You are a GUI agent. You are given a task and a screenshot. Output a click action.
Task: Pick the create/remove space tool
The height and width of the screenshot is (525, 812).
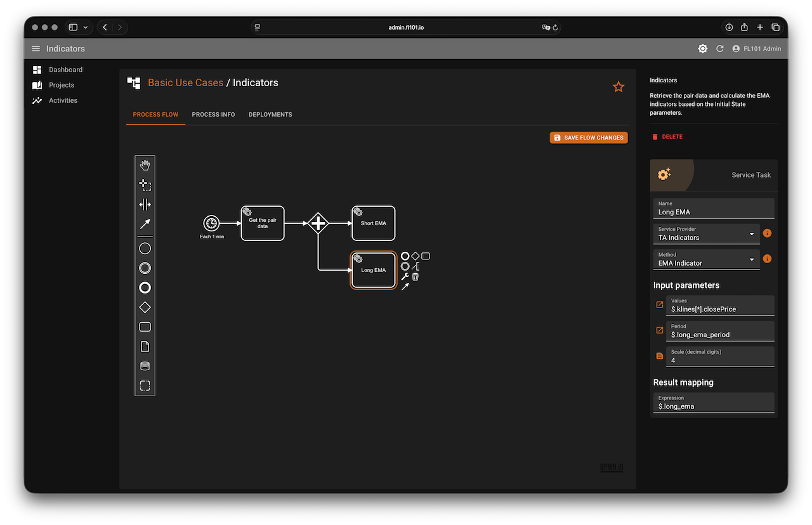coord(145,205)
